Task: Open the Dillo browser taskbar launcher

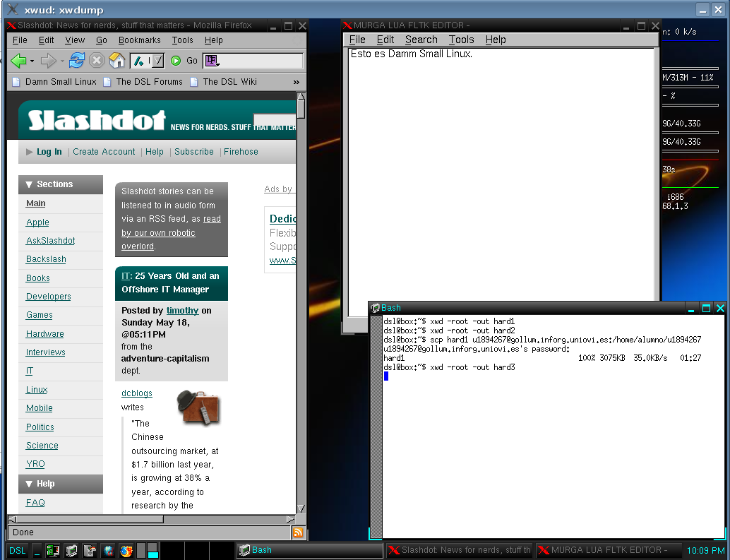Action: pos(108,551)
